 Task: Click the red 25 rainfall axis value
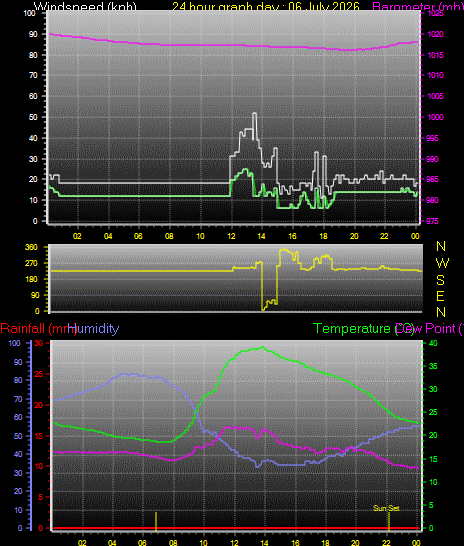pos(39,374)
